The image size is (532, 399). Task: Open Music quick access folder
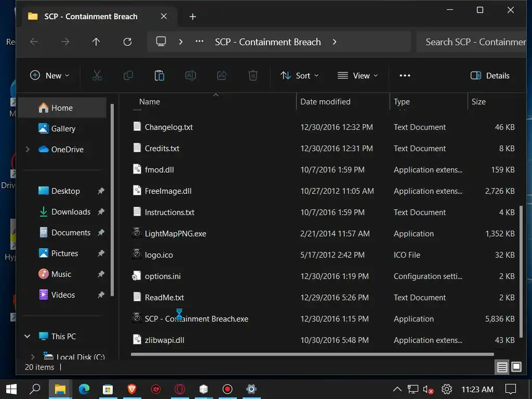[x=62, y=274]
